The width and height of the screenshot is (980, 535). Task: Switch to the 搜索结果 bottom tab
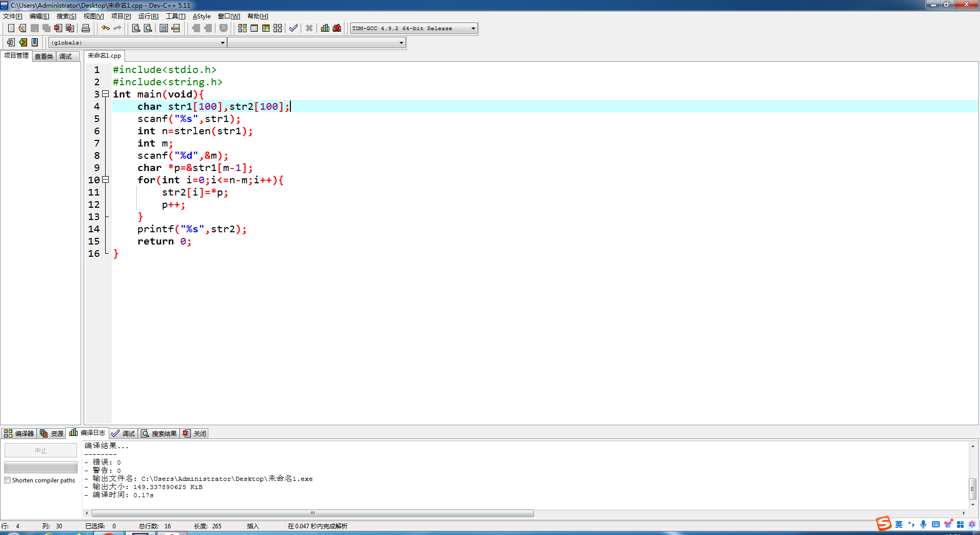point(159,433)
